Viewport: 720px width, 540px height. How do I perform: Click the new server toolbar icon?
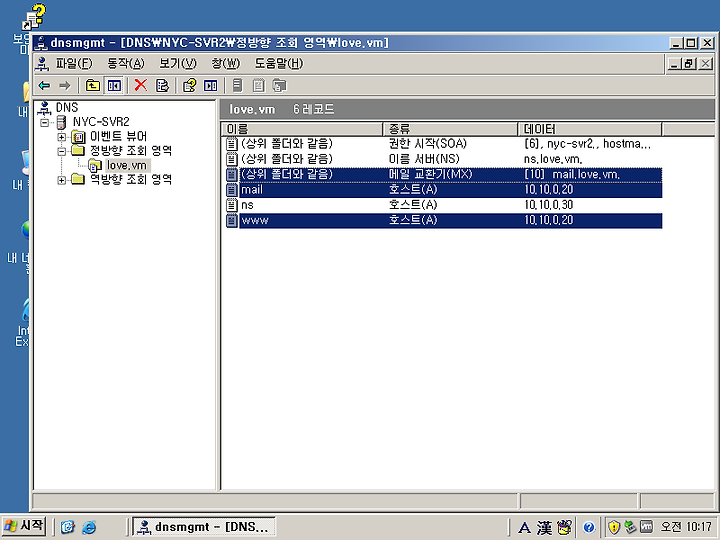(x=237, y=85)
